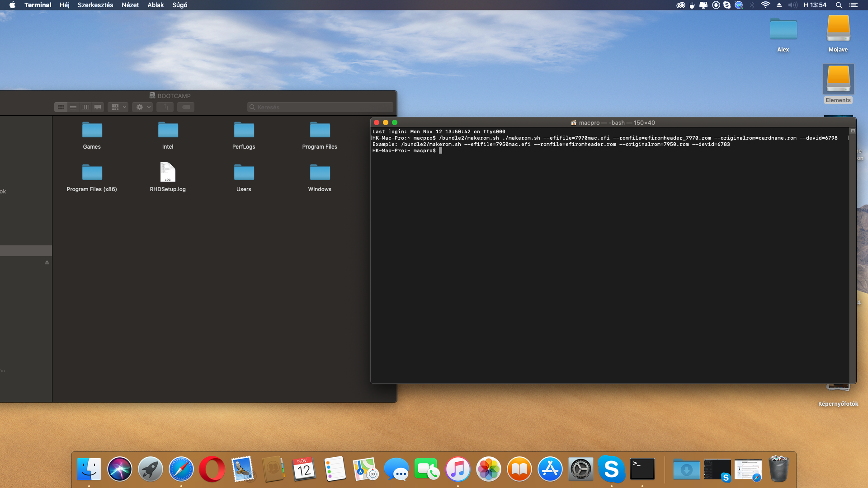Open Spotlight search in menu bar
Viewport: 868px width, 488px height.
click(x=839, y=5)
